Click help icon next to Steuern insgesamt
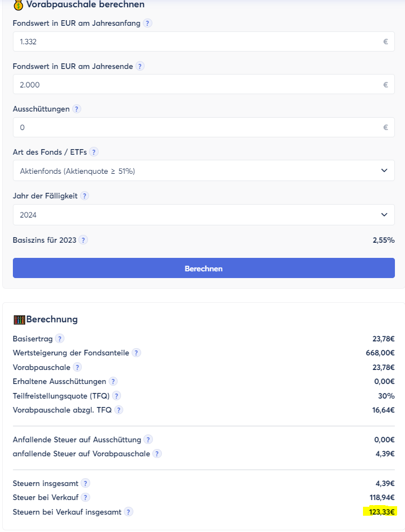Viewport: 405px width, 532px height. pos(85,483)
